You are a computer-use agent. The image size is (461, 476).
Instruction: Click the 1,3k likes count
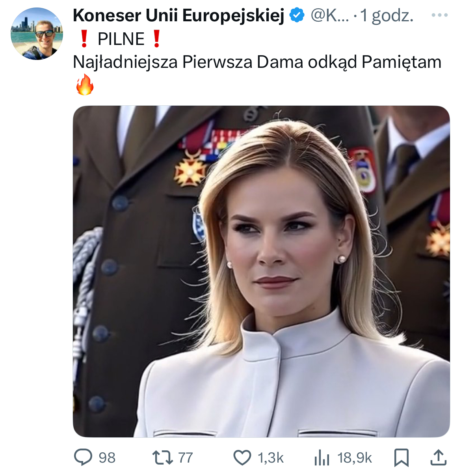[x=270, y=457]
